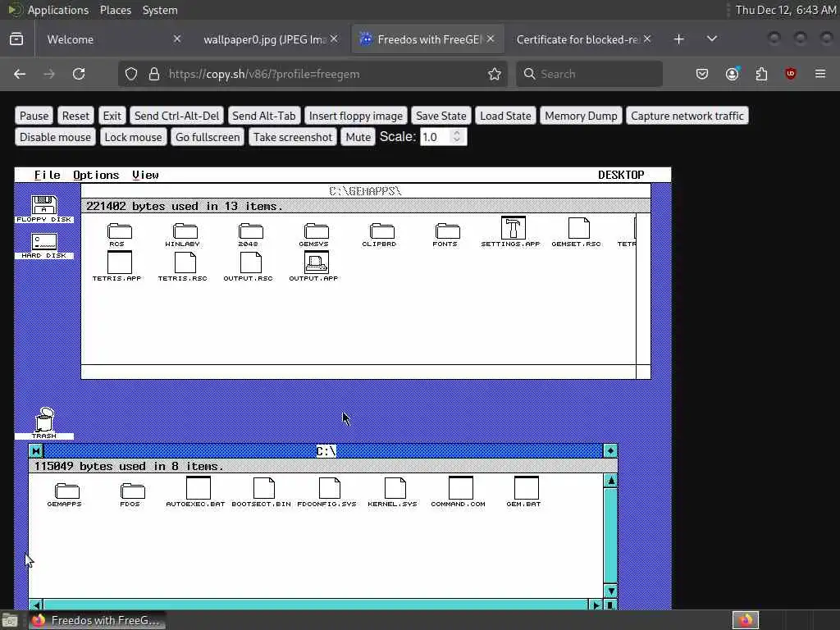Screen dimensions: 840x630
Task: Open the GEM View menu
Action: (x=145, y=176)
